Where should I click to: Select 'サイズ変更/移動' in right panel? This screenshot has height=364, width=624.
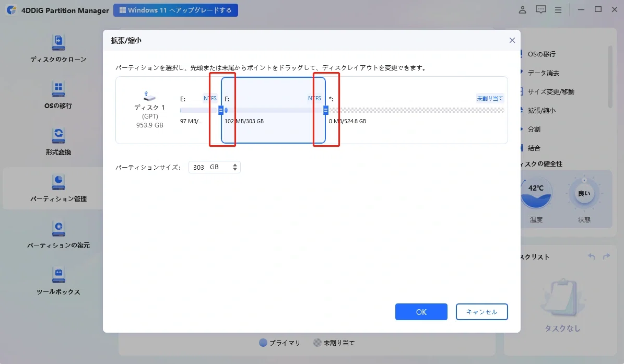551,91
